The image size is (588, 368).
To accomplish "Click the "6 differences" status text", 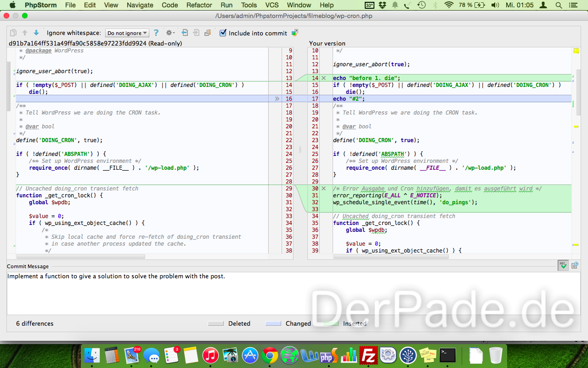I will pyautogui.click(x=35, y=323).
